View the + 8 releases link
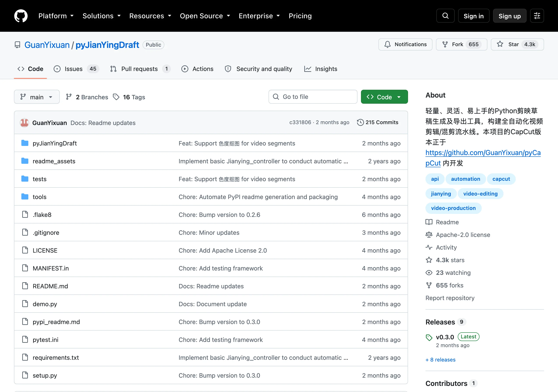558x392 pixels. point(440,360)
